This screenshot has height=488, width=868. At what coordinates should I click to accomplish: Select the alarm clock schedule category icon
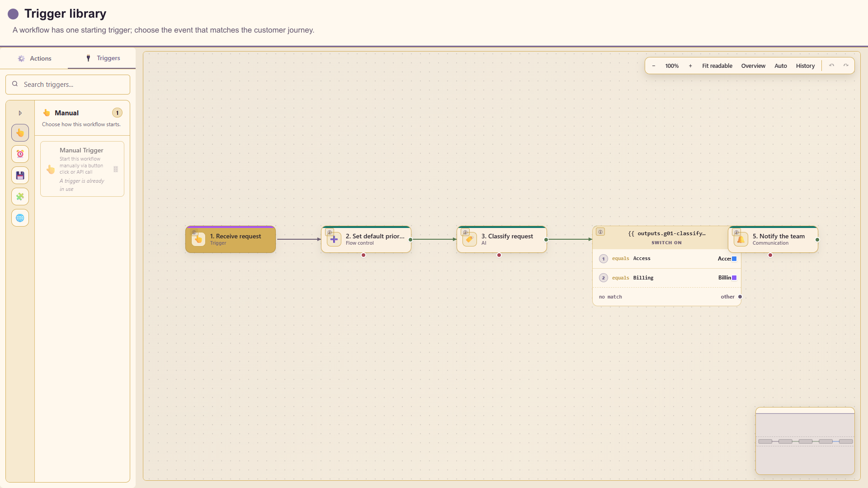(20, 154)
